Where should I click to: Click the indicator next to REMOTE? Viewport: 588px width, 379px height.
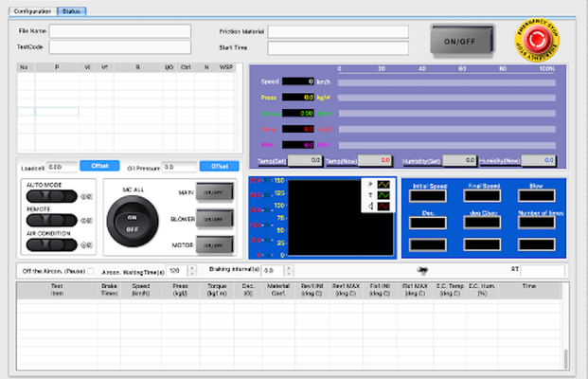(86, 220)
